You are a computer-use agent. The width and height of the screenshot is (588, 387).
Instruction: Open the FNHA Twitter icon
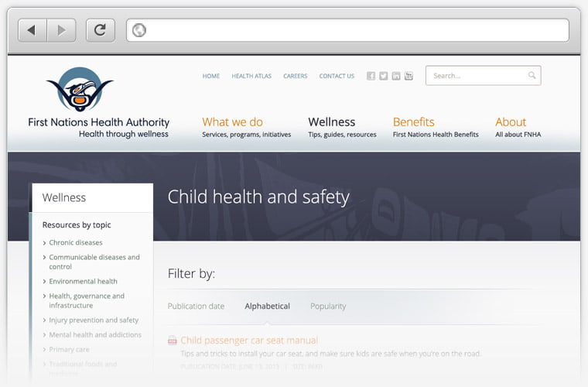pos(383,76)
